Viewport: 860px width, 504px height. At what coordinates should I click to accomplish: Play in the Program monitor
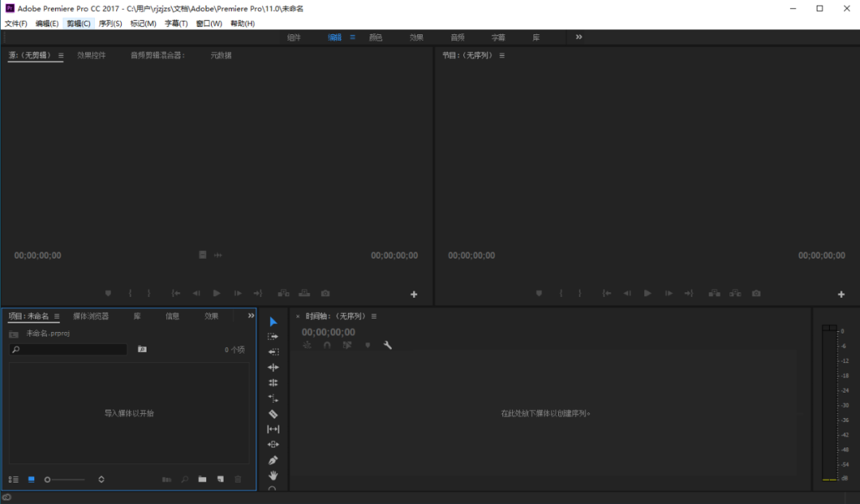pyautogui.click(x=647, y=294)
